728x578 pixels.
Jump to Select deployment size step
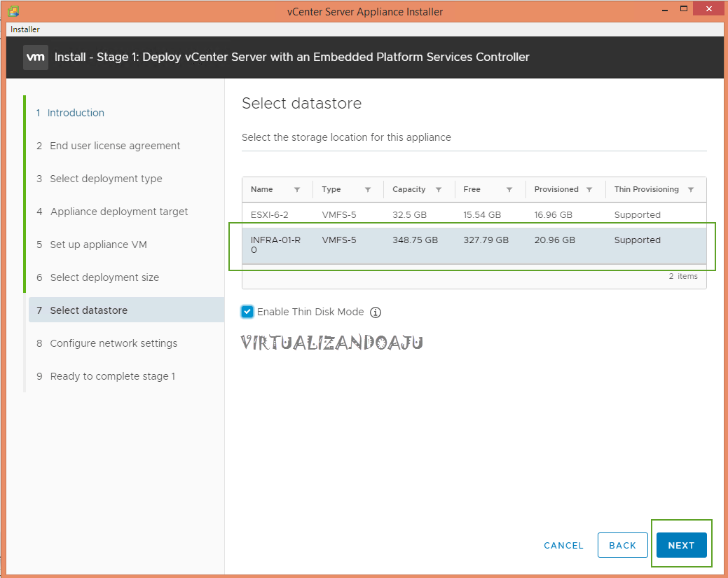coord(104,277)
